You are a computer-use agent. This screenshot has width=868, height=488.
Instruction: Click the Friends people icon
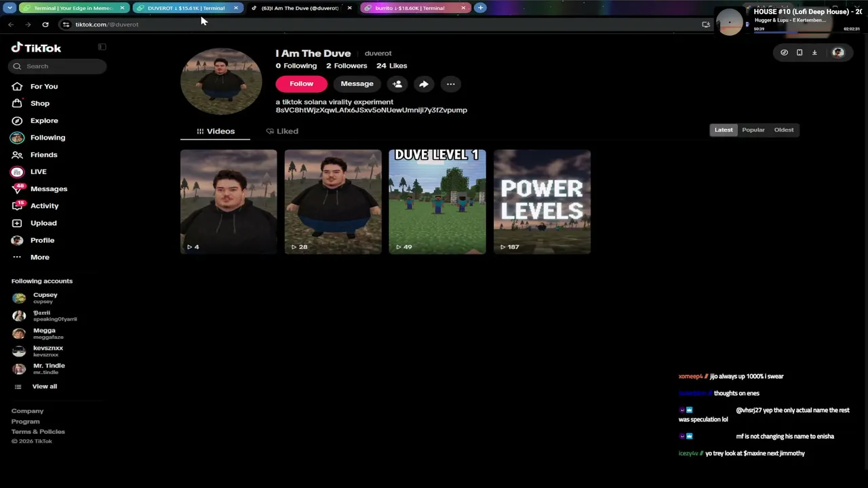[x=17, y=155]
